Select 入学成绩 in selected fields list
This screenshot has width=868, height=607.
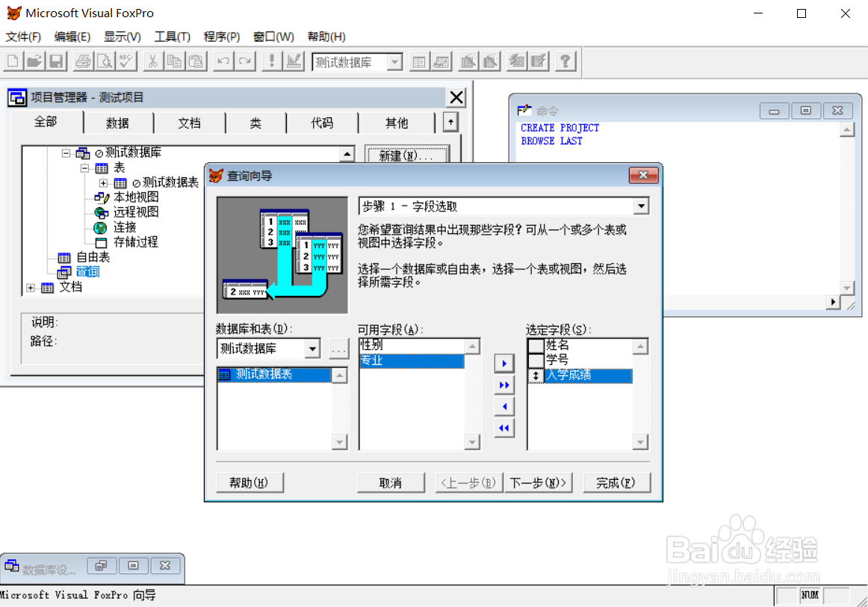point(588,375)
